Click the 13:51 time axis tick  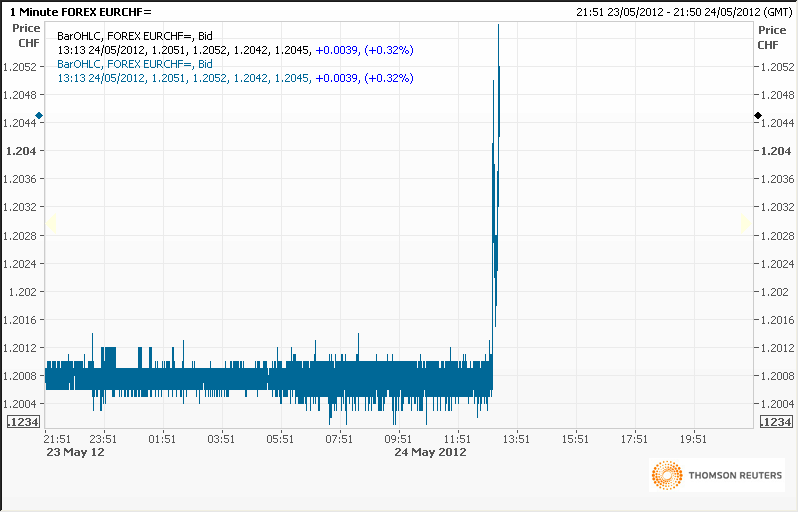pyautogui.click(x=516, y=438)
